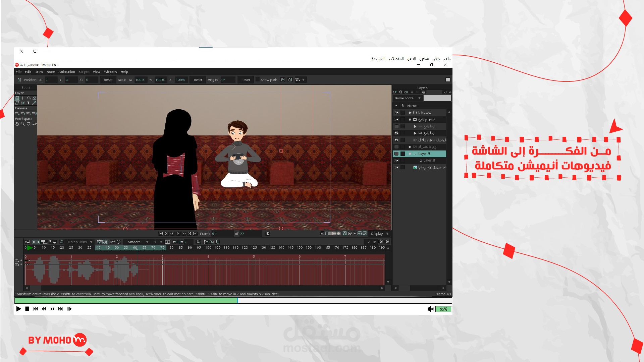Open the Display dropdown

click(x=380, y=234)
